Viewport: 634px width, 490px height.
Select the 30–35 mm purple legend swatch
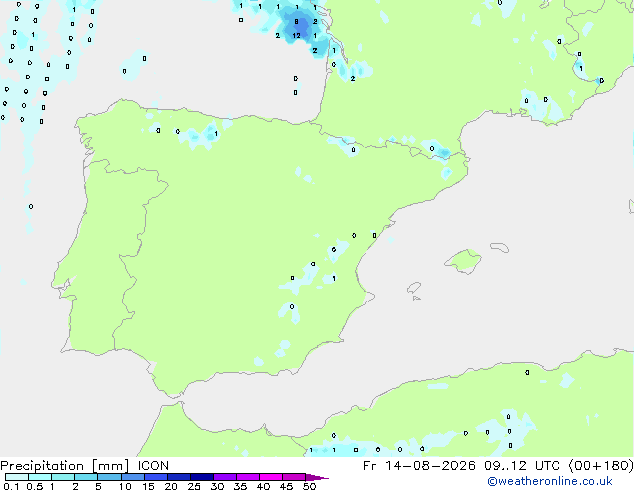(x=224, y=477)
